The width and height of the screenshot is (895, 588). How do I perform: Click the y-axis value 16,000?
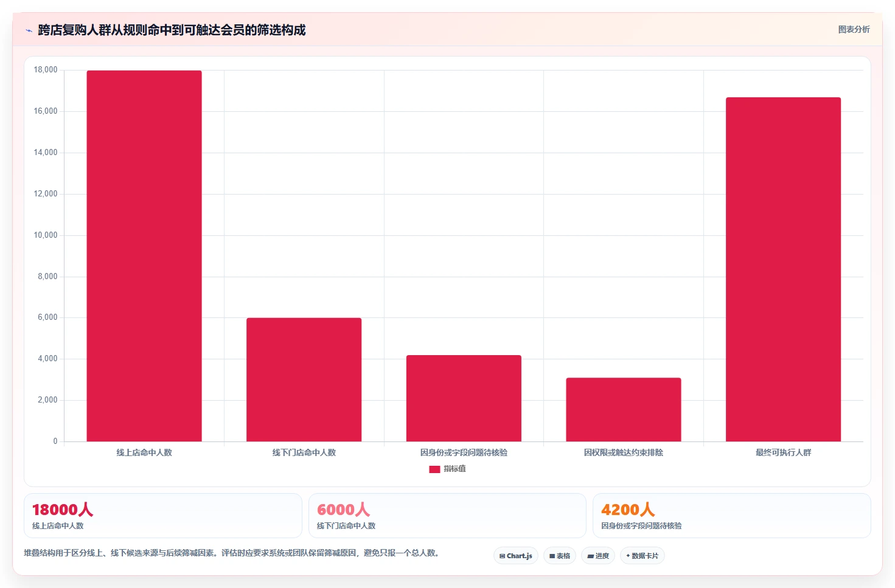(46, 111)
